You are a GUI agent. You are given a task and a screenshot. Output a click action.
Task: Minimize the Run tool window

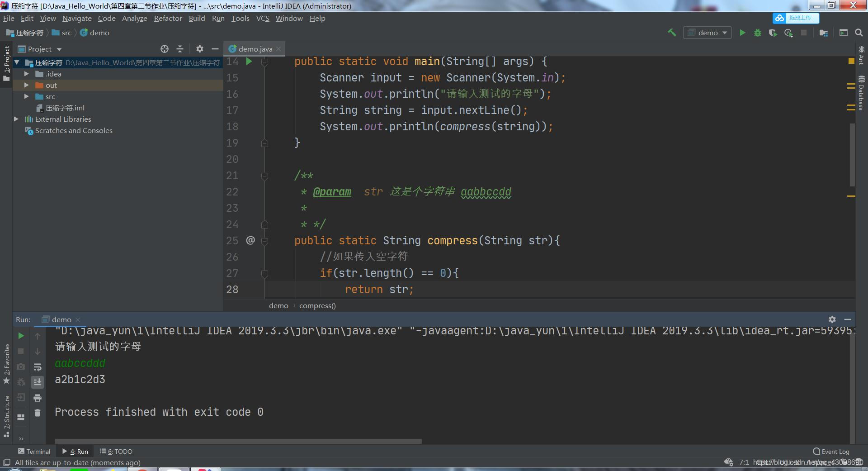coord(848,319)
